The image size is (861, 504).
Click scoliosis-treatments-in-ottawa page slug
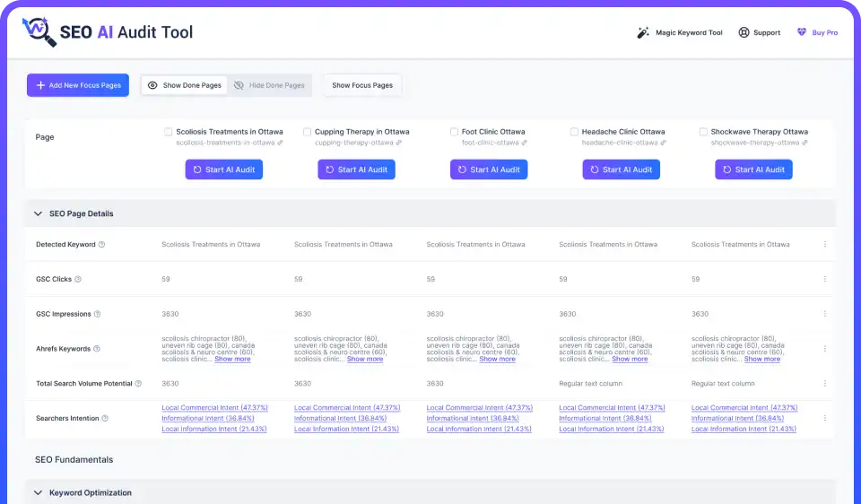pos(225,143)
